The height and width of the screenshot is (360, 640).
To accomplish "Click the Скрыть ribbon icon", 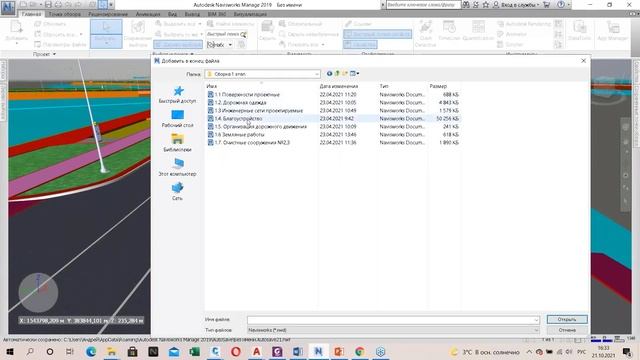I will [268, 31].
